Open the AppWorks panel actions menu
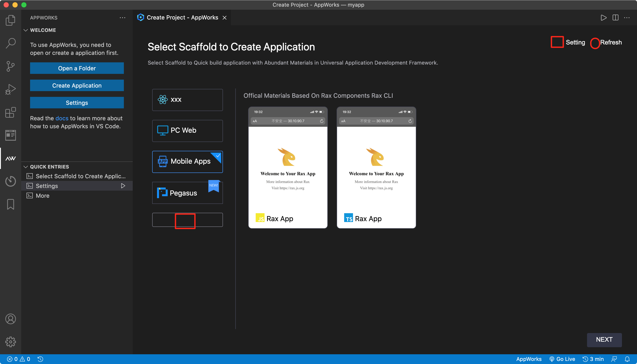The image size is (637, 364). pyautogui.click(x=122, y=17)
